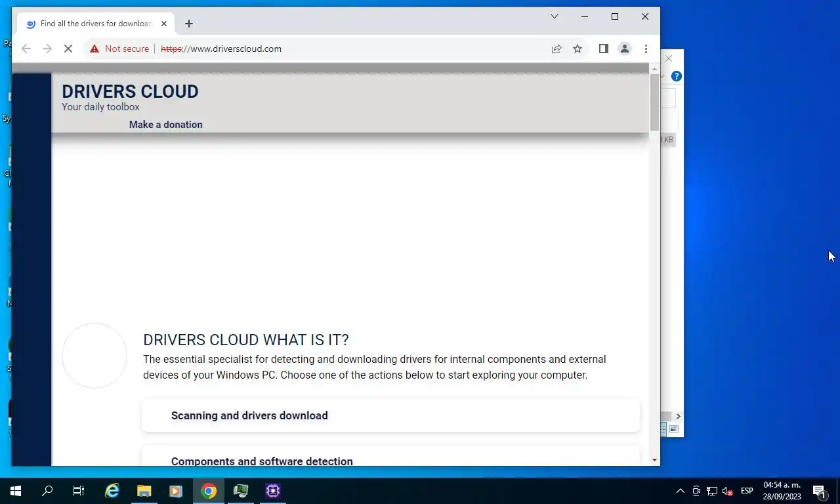The image size is (840, 504).
Task: Click the help icon in the background window
Action: coord(677,76)
